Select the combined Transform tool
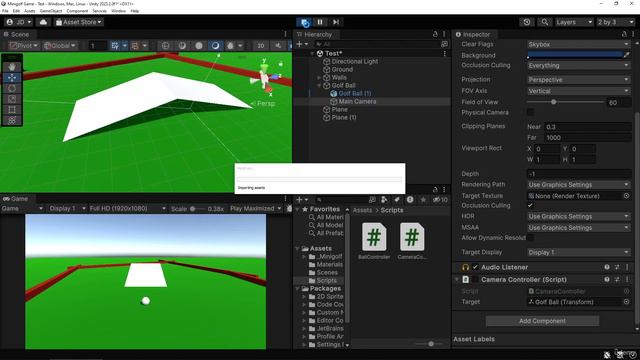 [x=12, y=120]
